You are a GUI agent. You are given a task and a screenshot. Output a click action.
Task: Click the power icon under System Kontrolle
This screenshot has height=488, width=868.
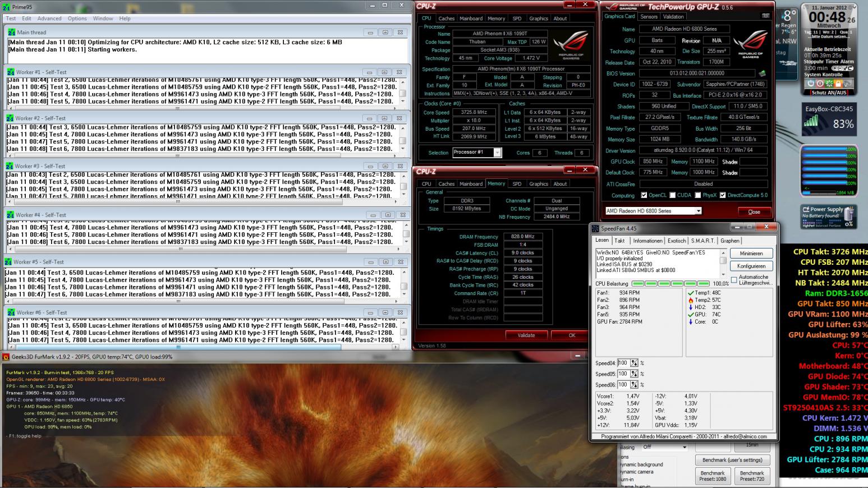pyautogui.click(x=811, y=84)
